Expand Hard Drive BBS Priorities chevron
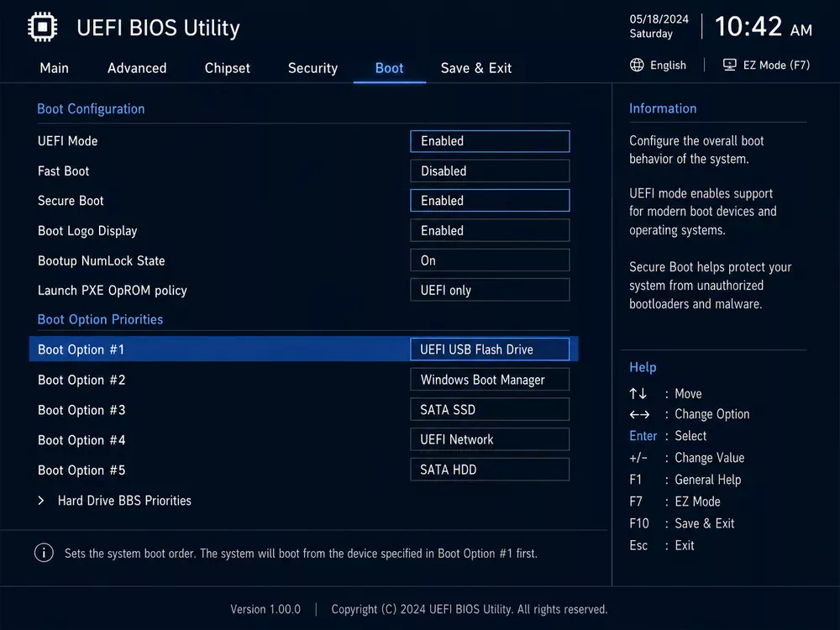 click(x=41, y=501)
